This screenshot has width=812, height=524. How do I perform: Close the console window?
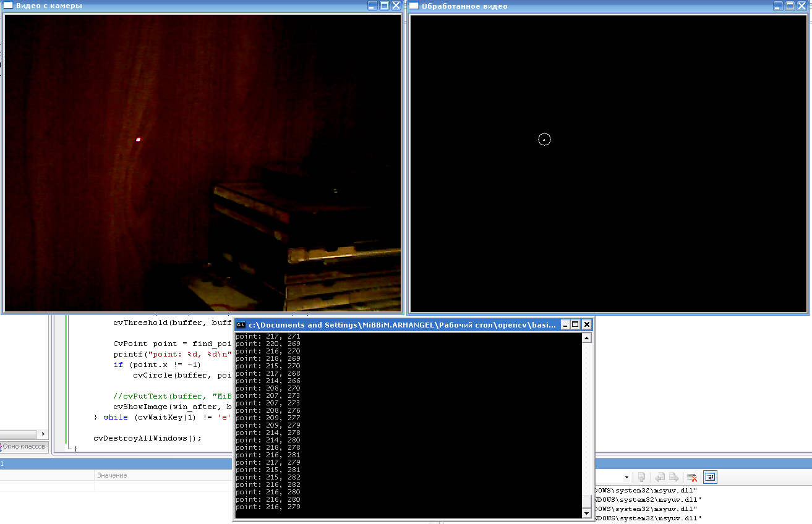pos(587,324)
